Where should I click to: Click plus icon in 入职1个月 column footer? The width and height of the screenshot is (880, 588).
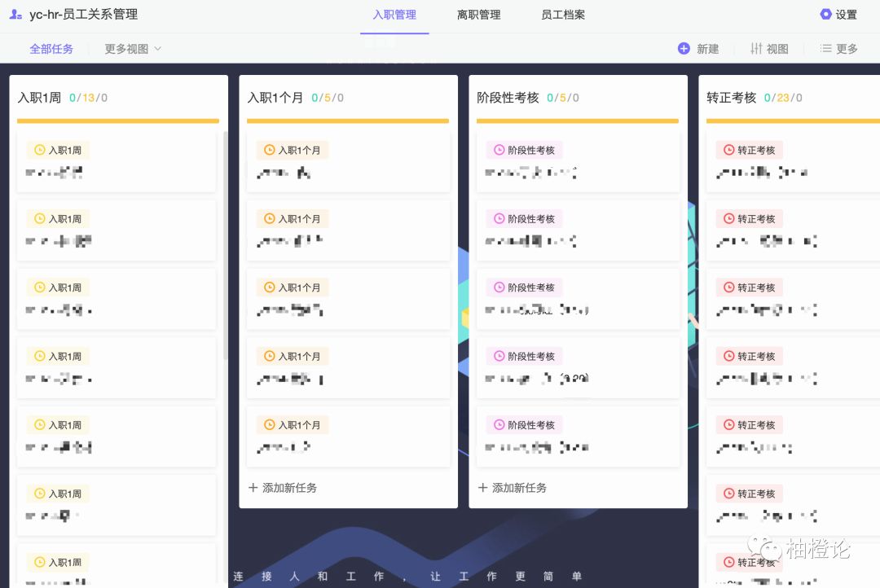pos(253,488)
